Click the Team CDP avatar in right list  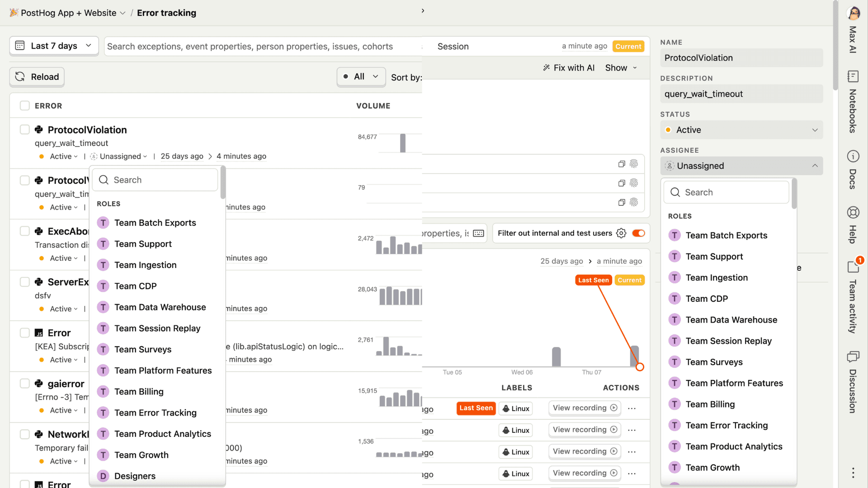(x=675, y=299)
